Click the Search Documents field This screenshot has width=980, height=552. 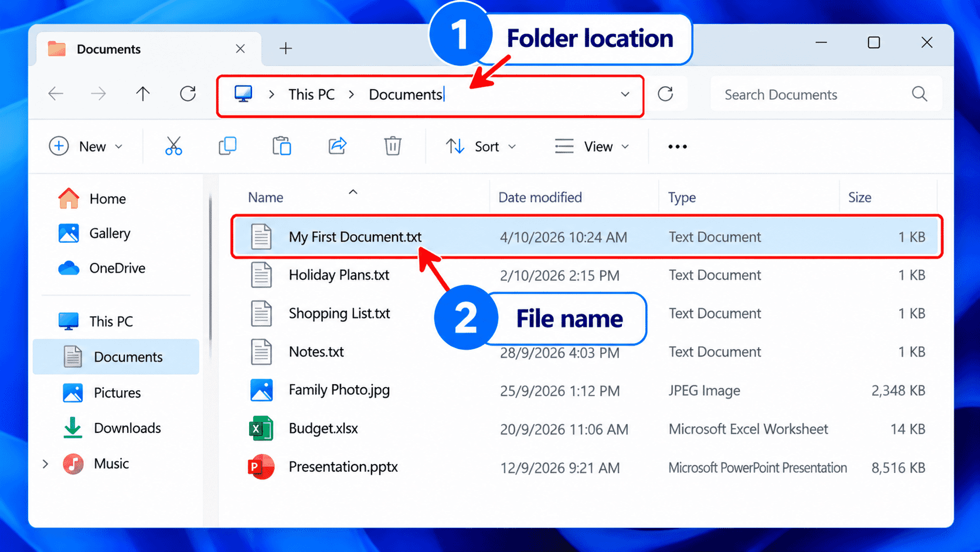coord(826,94)
